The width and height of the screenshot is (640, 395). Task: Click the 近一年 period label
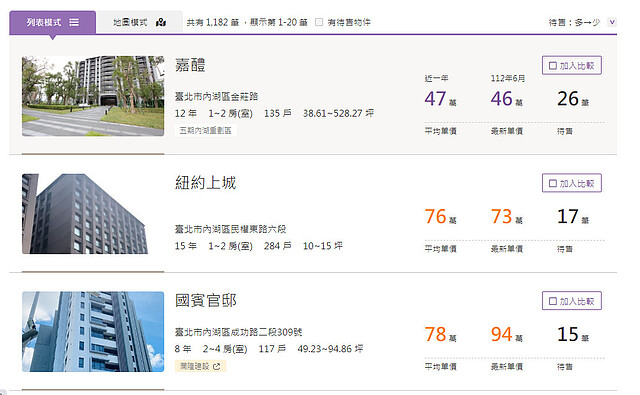click(436, 78)
